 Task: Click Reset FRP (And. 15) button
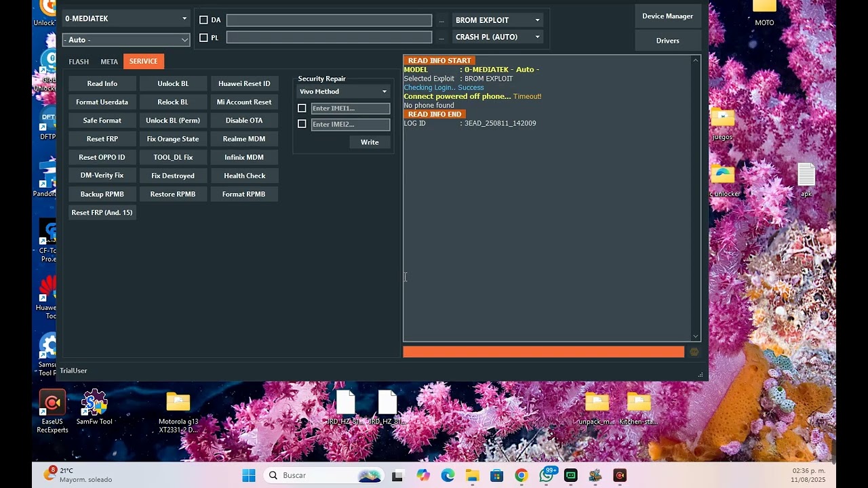[x=102, y=212]
